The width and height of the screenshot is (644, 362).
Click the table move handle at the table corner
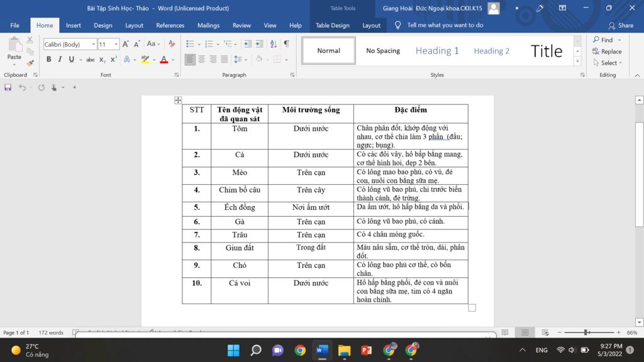(178, 100)
